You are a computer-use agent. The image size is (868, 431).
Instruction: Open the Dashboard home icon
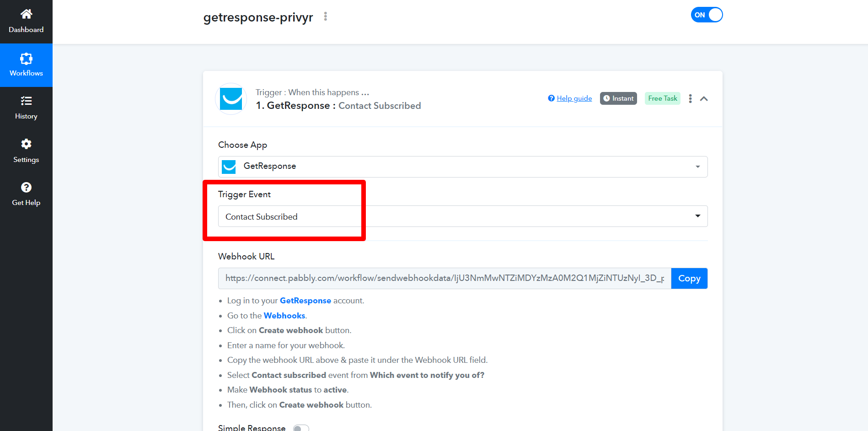(26, 14)
